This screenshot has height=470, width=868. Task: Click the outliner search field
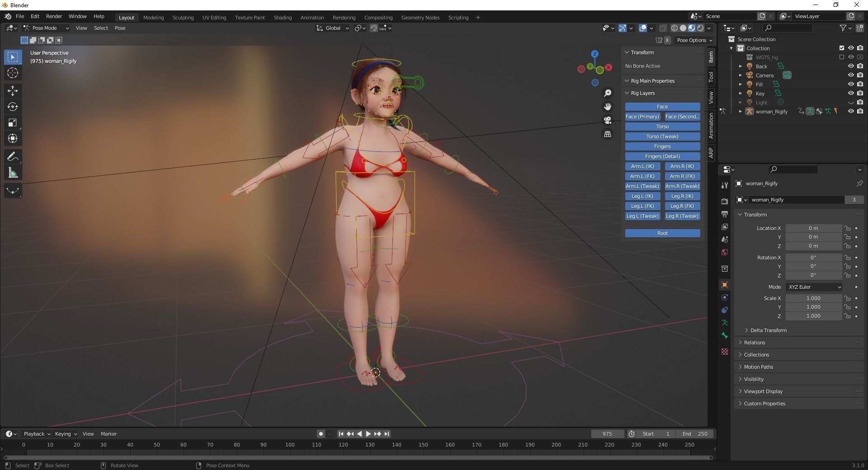(787, 28)
